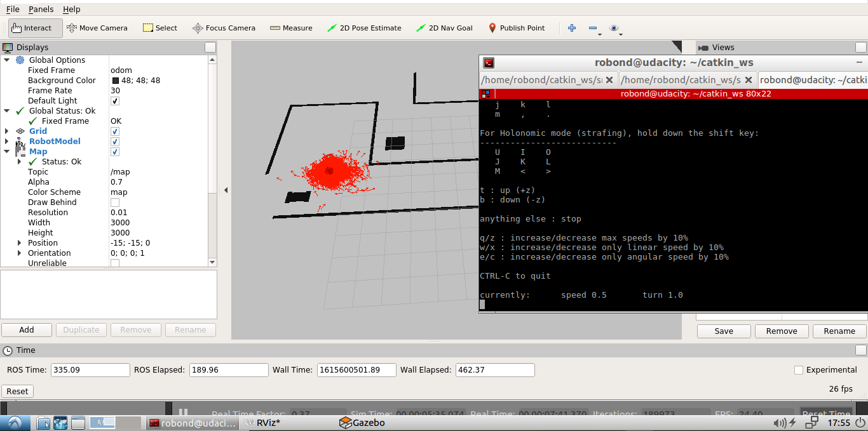This screenshot has height=431, width=868.
Task: Select the 2D Pose Estimate tool
Action: [363, 27]
